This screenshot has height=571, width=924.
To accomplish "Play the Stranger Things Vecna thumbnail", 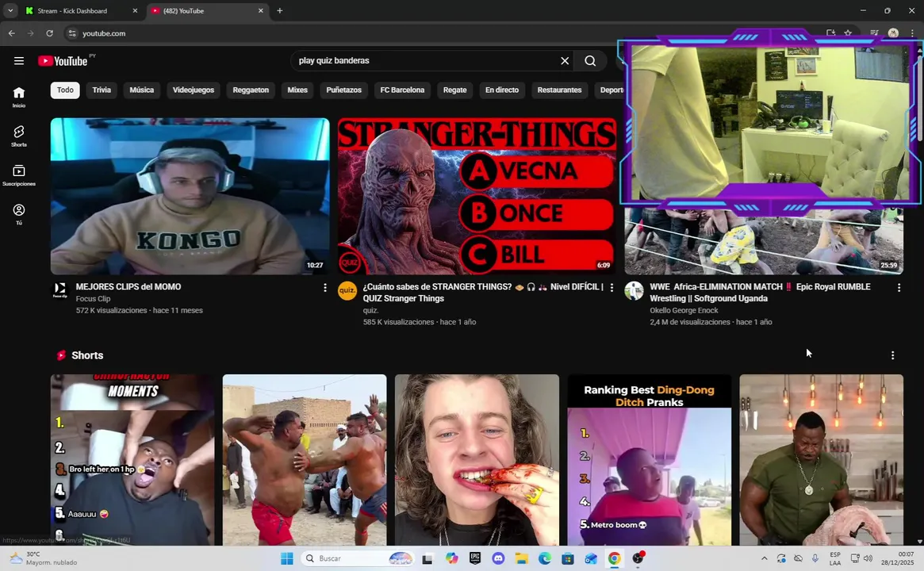I will tap(477, 196).
